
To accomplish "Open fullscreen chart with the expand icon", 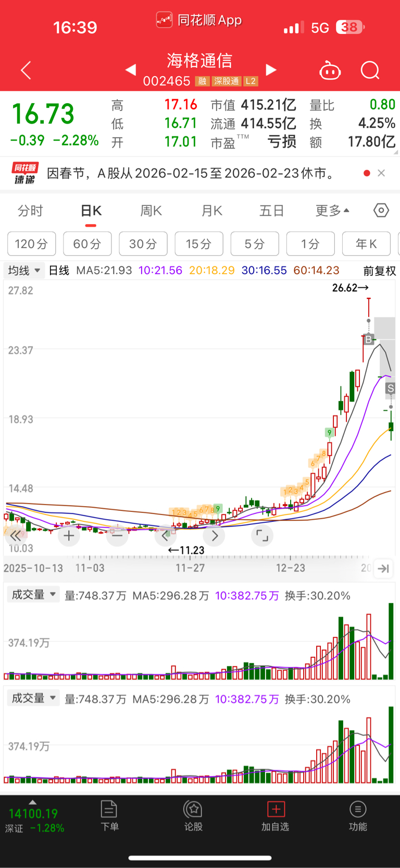I will (262, 535).
